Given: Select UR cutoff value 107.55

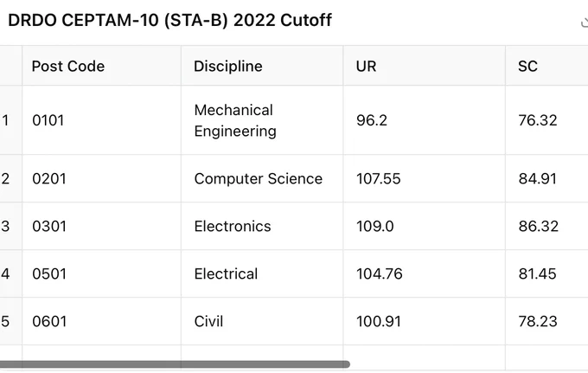Looking at the screenshot, I should [424, 178].
